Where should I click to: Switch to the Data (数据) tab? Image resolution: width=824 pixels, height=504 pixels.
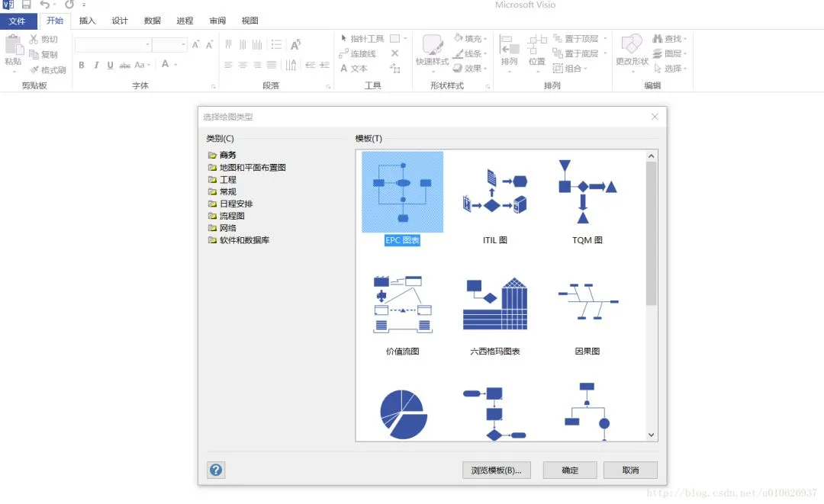coord(153,21)
